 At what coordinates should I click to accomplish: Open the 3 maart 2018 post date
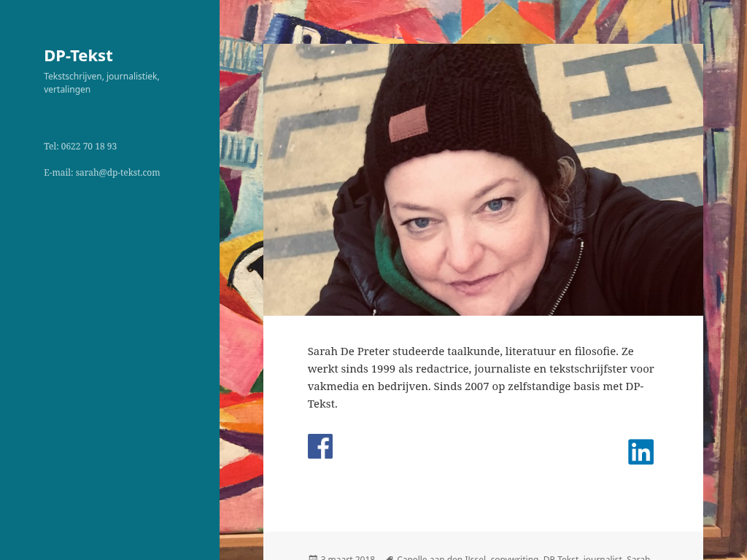click(348, 558)
